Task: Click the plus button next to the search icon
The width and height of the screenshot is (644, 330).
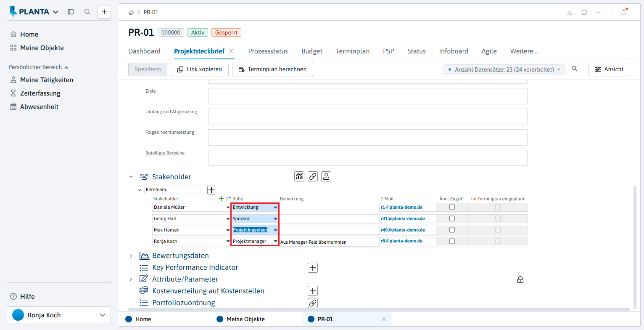Action: pos(104,12)
